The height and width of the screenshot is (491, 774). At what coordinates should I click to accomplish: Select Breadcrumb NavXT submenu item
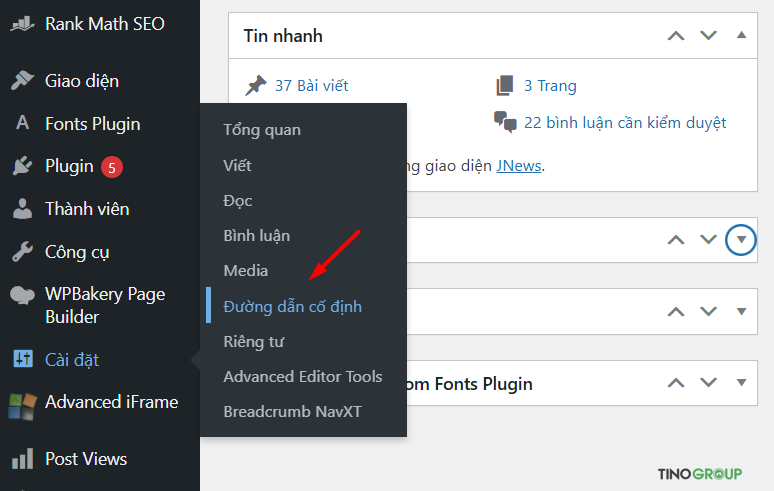click(x=292, y=412)
